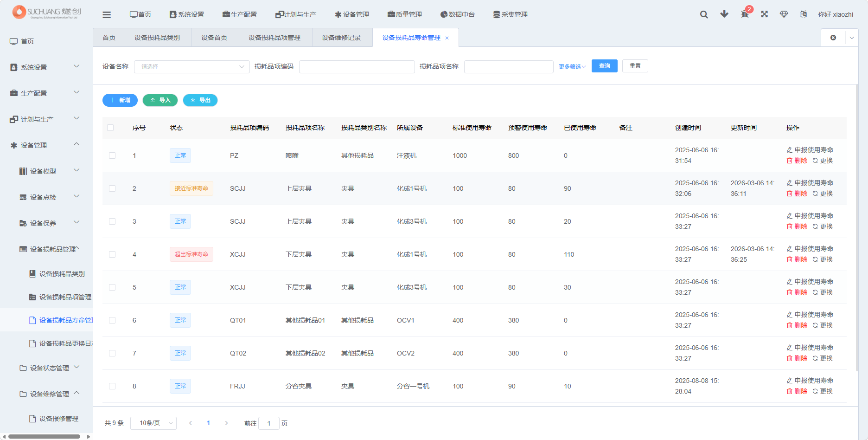The width and height of the screenshot is (868, 440).
Task: Open the 设备名称 select dropdown
Action: (x=192, y=67)
